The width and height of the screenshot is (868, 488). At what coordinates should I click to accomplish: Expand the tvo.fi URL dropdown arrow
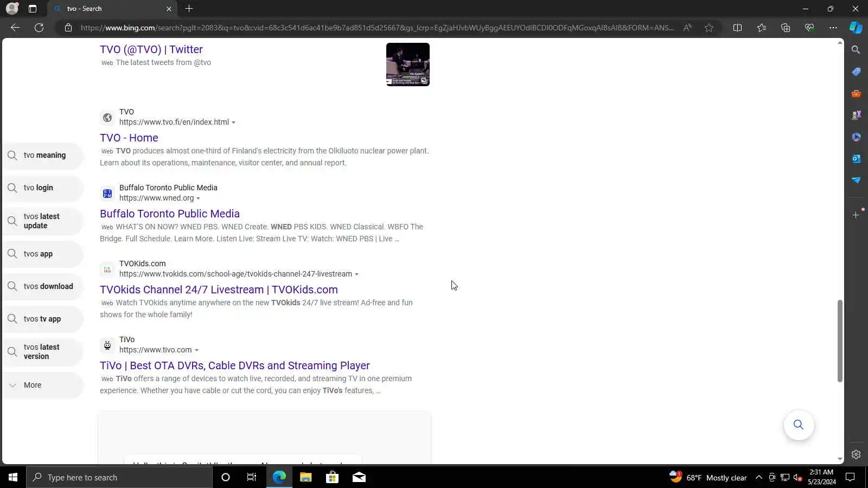234,123
